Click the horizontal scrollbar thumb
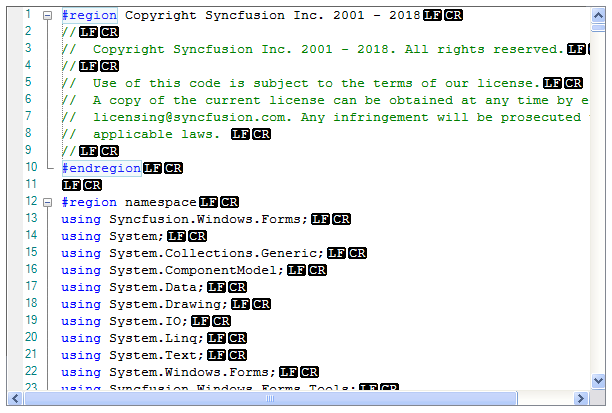Viewport: 612px width, 413px height. tap(268, 399)
